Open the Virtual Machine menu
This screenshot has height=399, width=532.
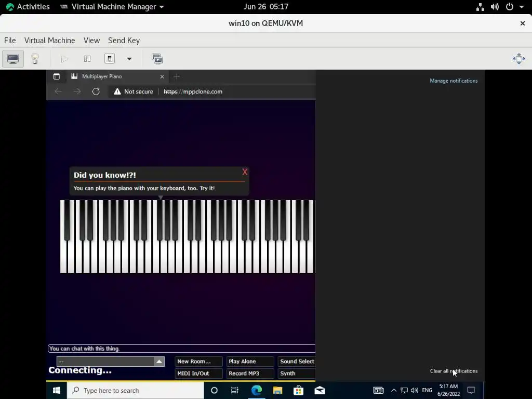point(49,41)
